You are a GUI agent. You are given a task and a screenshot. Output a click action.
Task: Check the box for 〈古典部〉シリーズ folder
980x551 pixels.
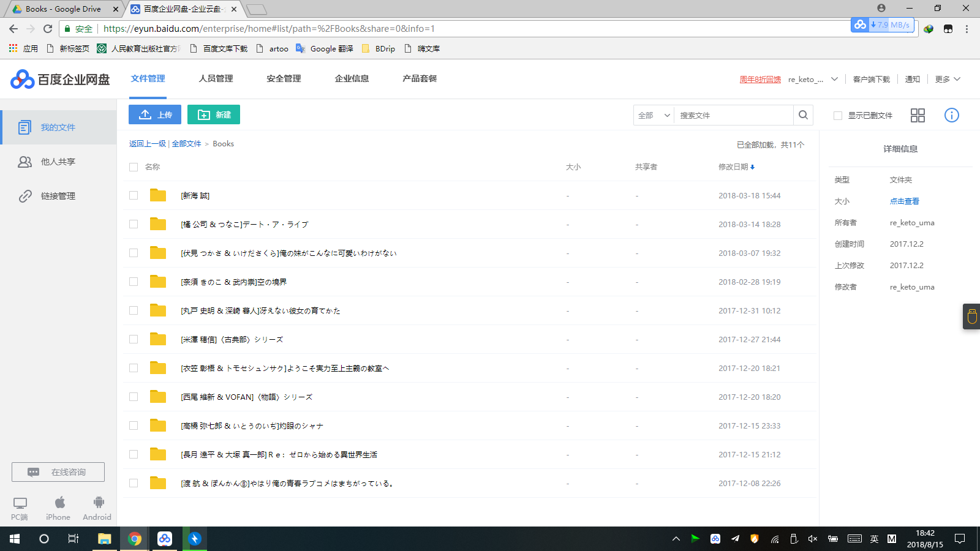point(134,339)
